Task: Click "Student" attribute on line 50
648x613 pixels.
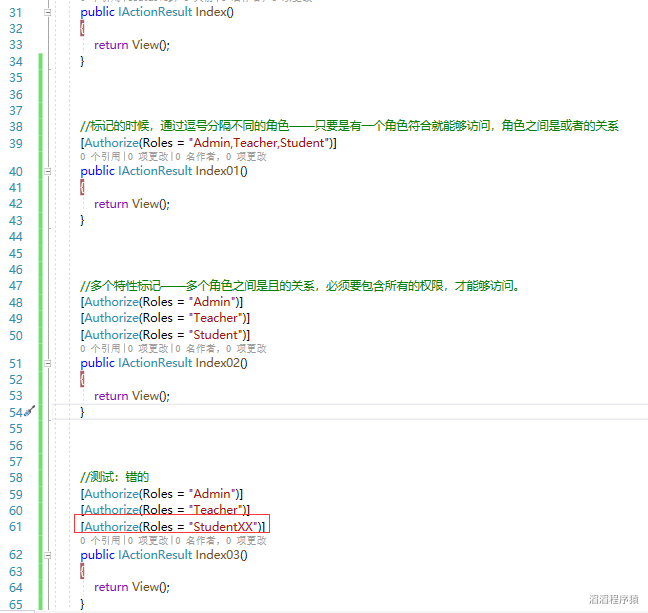Action: pyautogui.click(x=165, y=335)
